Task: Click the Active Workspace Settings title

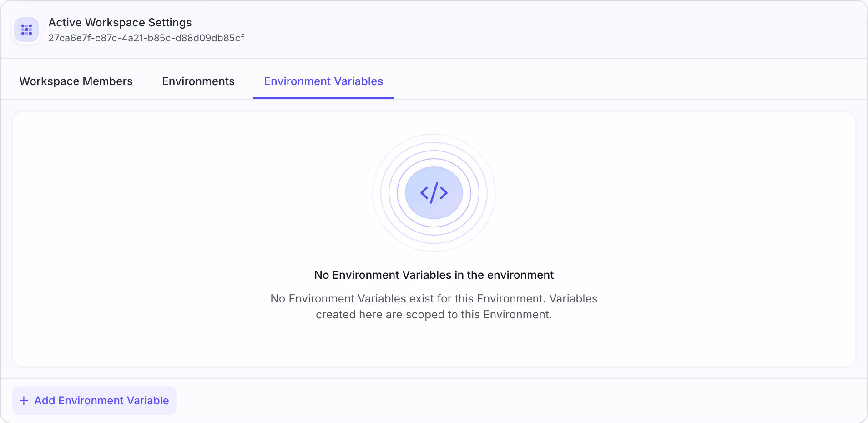Action: coord(120,22)
